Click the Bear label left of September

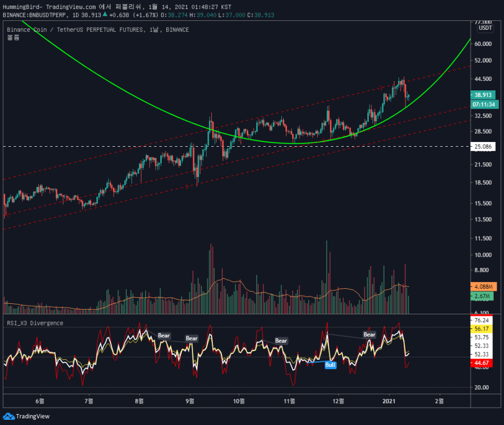pyautogui.click(x=191, y=338)
